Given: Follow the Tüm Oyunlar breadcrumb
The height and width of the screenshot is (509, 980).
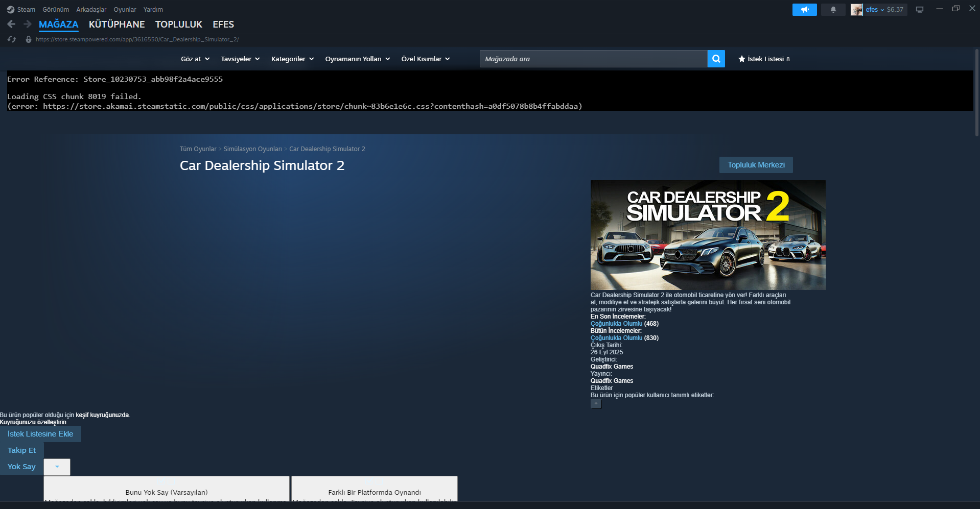Looking at the screenshot, I should tap(198, 149).
